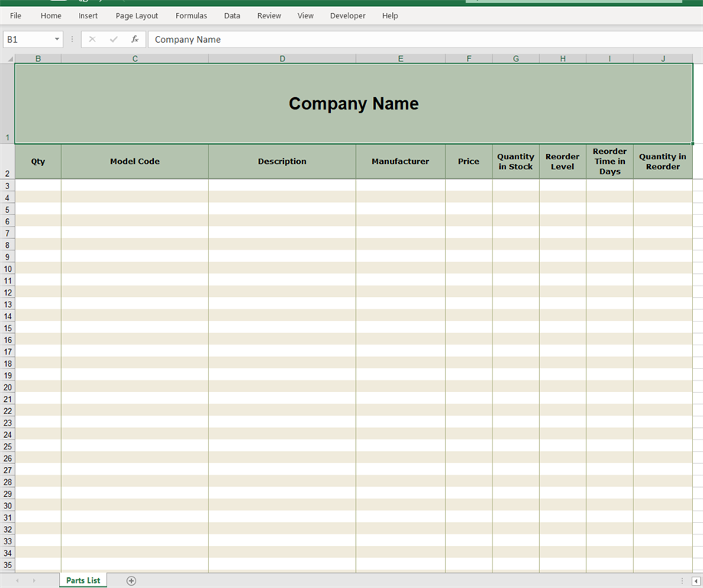Click the formula bar containing Company Name
The image size is (703, 588).
tap(425, 40)
